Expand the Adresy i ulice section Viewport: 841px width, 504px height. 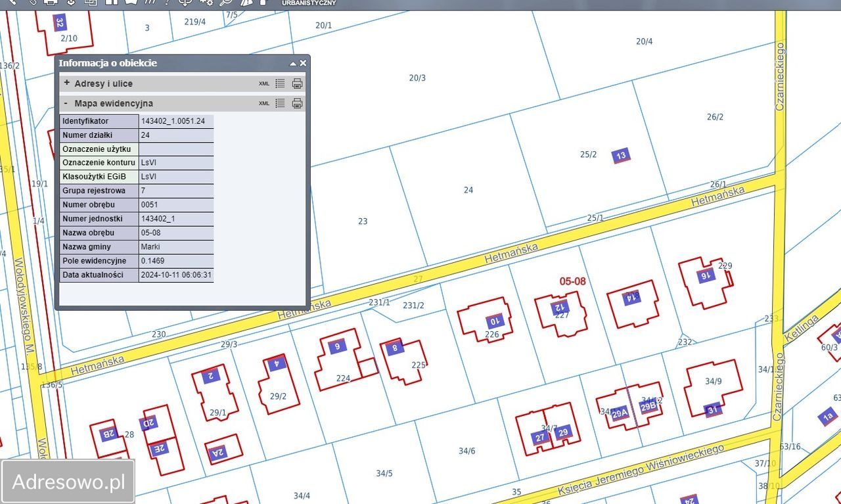tap(66, 83)
